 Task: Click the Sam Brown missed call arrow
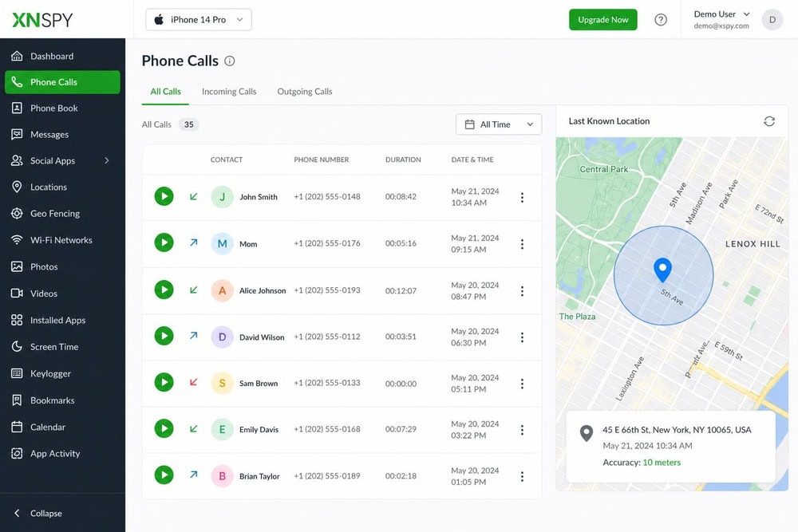coord(193,382)
